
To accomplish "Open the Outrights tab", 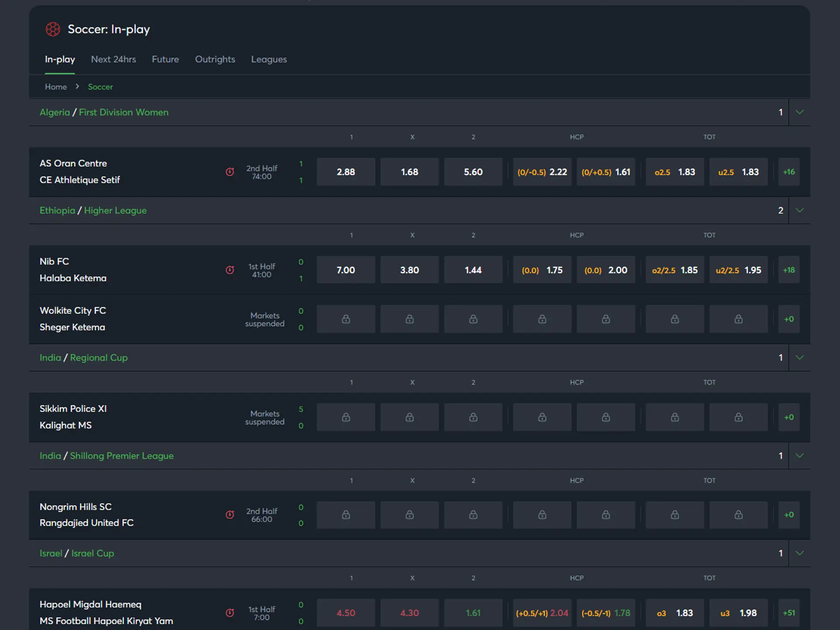I will (215, 59).
